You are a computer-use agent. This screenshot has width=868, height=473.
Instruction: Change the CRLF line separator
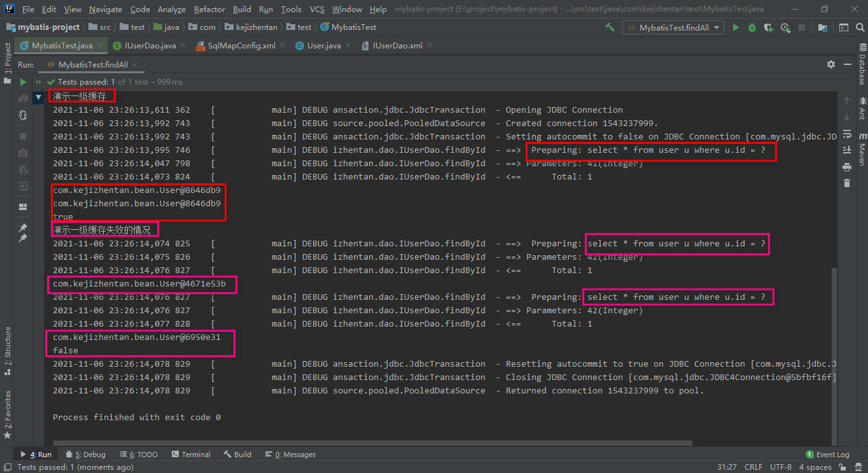[x=753, y=467]
